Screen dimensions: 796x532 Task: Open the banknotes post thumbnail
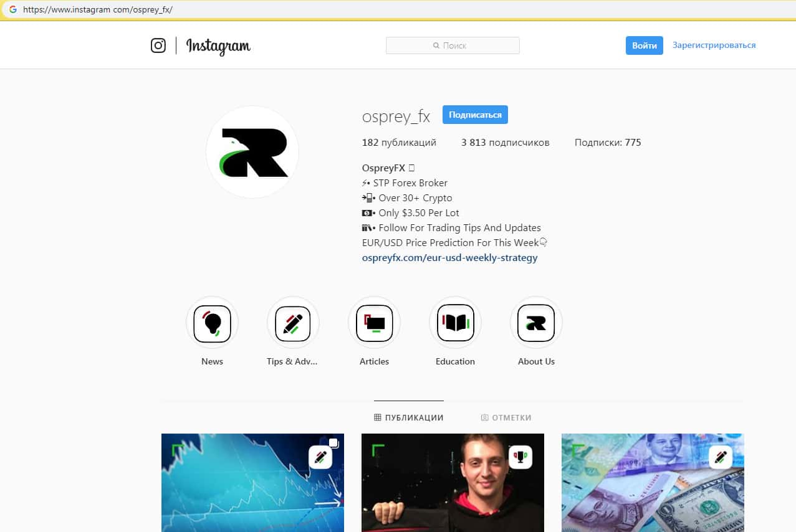653,483
